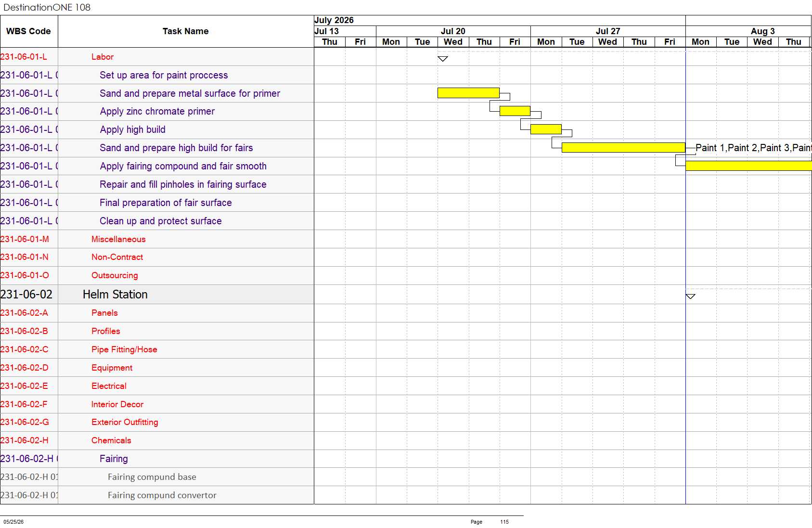Select the Labor task row
The height and width of the screenshot is (528, 812).
(x=157, y=57)
